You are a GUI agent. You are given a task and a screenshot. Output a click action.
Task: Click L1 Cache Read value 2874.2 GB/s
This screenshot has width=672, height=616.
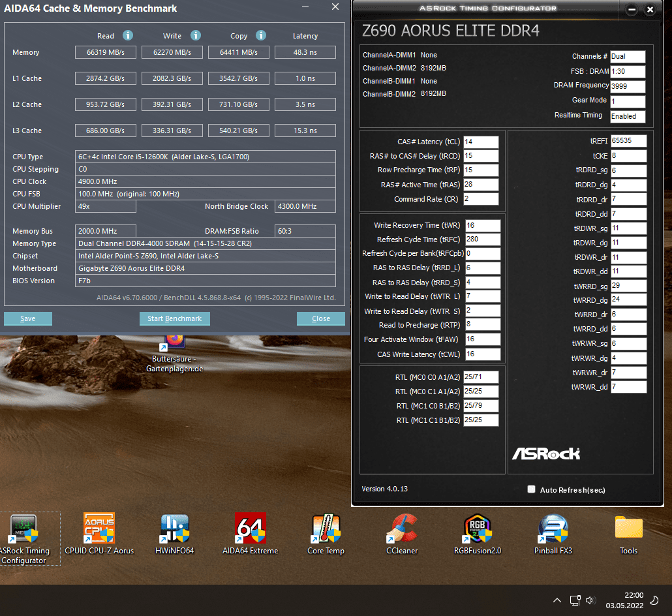[x=106, y=78]
